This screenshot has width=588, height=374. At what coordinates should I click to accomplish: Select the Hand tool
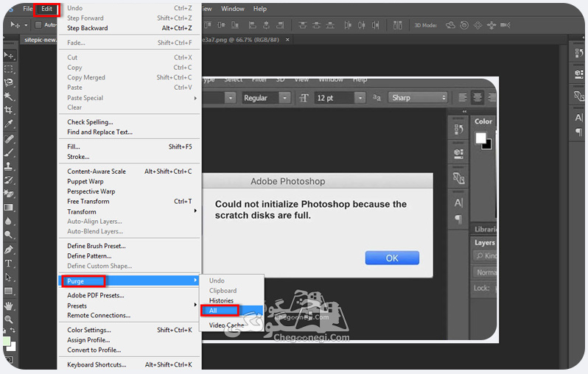click(9, 306)
